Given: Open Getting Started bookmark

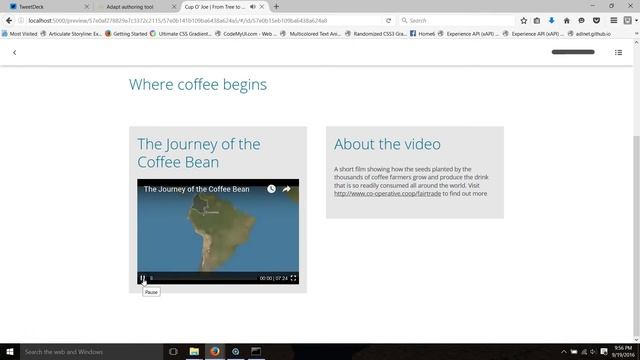Looking at the screenshot, I should point(126,34).
